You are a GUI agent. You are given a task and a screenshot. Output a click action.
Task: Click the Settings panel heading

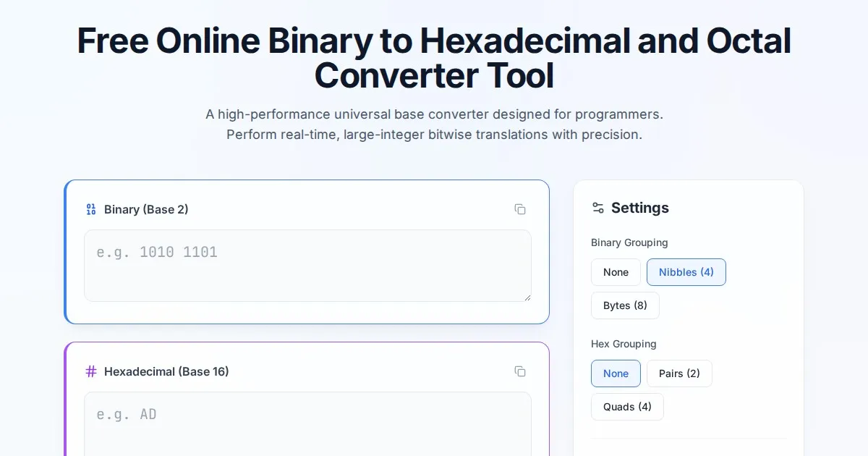click(639, 208)
